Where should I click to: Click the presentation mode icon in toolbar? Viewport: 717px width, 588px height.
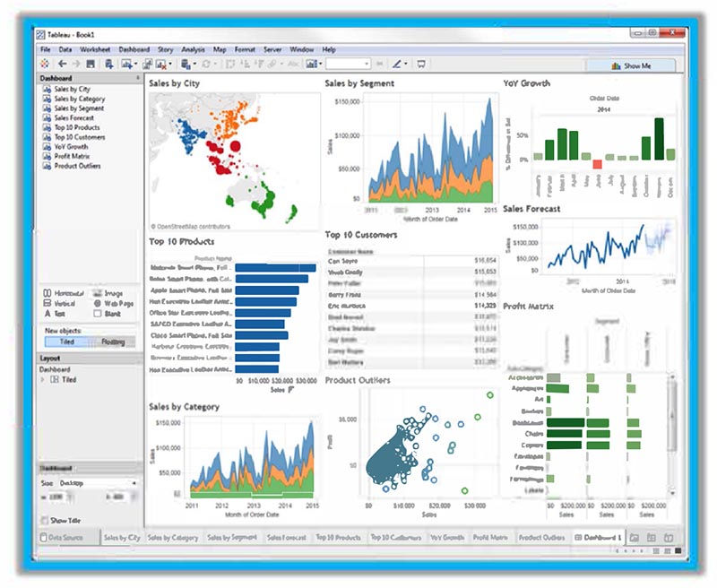(x=421, y=65)
